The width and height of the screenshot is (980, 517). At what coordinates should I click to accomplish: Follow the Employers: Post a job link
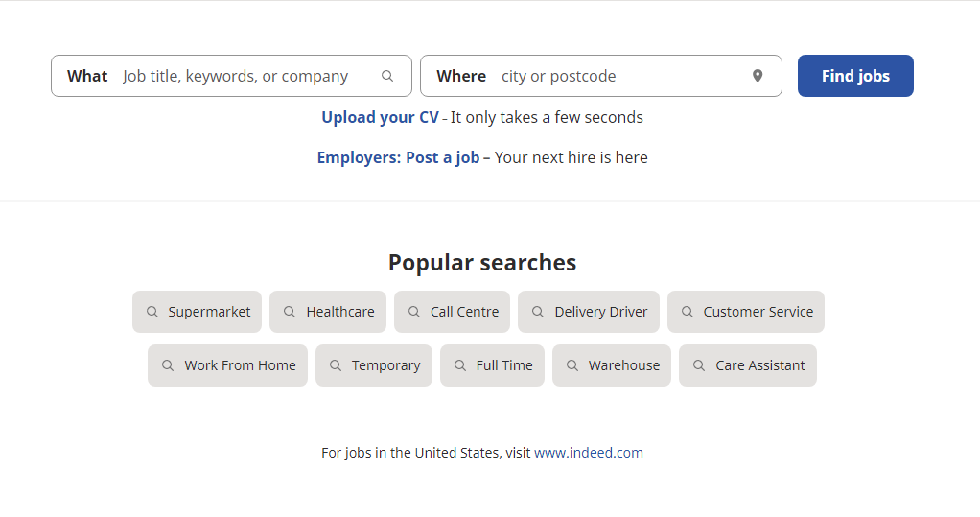(x=398, y=157)
